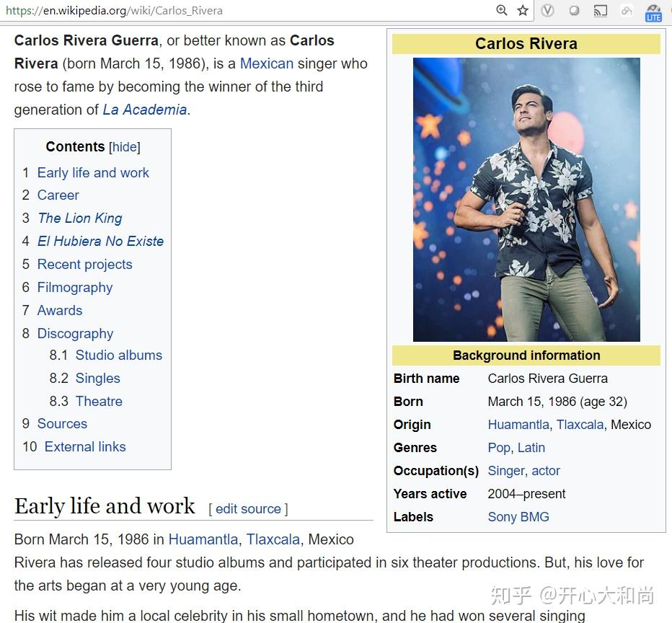Open the Pop genre link
Screen dimensions: 672x623
[499, 448]
